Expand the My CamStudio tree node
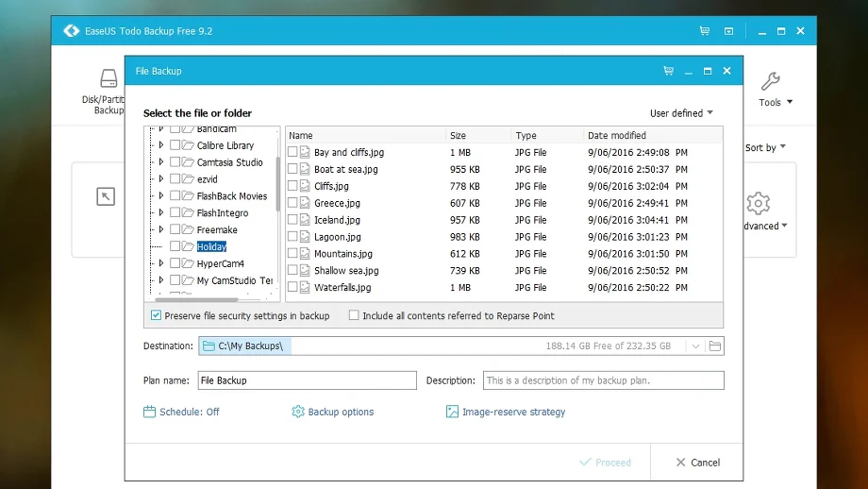868x489 pixels. pyautogui.click(x=161, y=280)
